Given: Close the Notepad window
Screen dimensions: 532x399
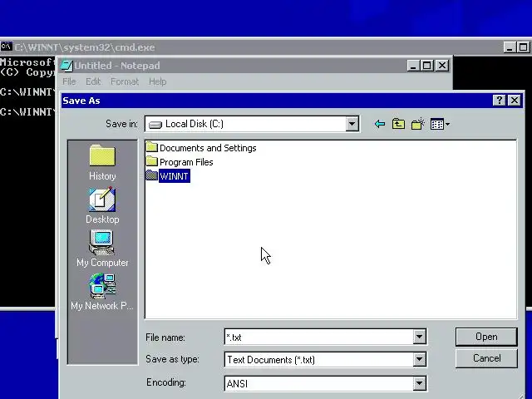Looking at the screenshot, I should point(442,66).
